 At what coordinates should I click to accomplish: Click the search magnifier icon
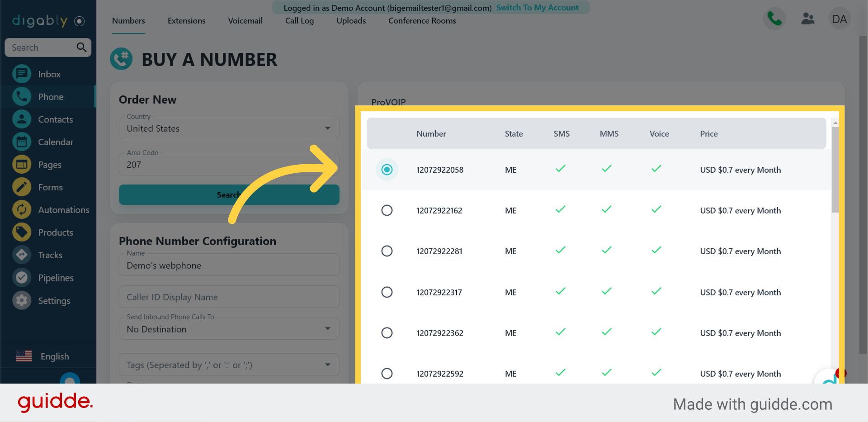click(x=81, y=47)
